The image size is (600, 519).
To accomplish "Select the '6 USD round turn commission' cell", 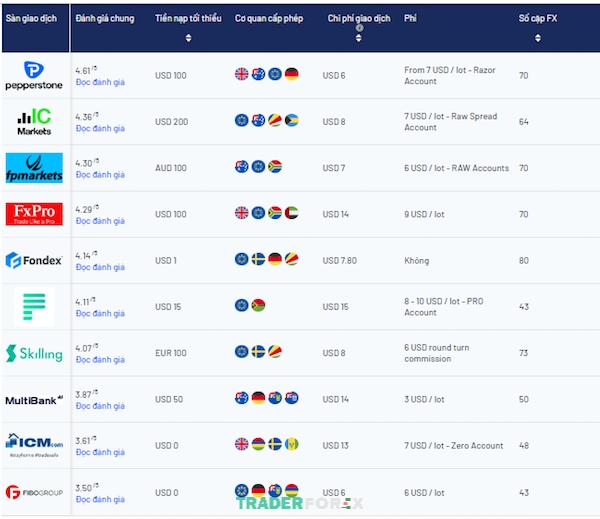I will coord(437,353).
